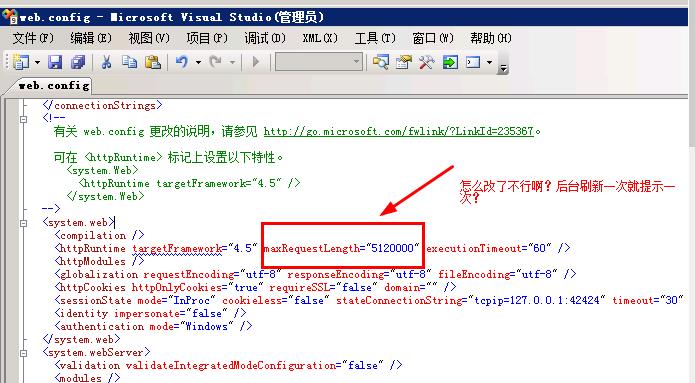The height and width of the screenshot is (383, 695).
Task: Click the Toolbox wrench icon
Action: point(426,62)
